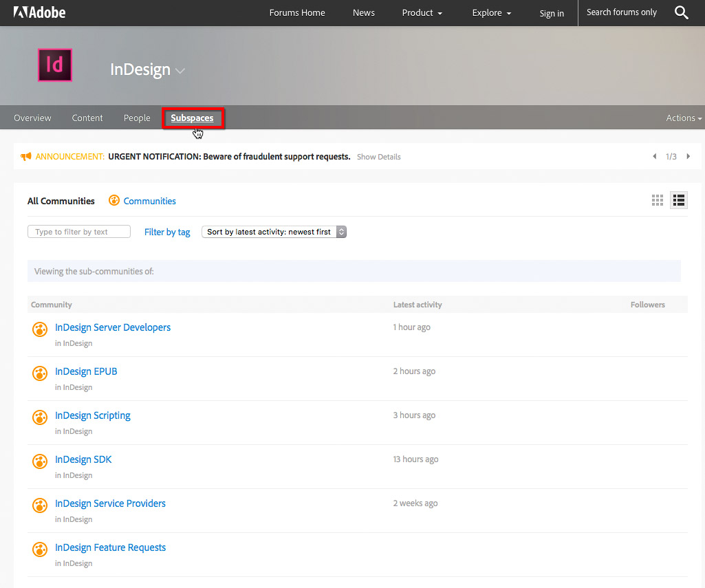705x588 pixels.
Task: Open the Product dropdown menu
Action: (422, 13)
